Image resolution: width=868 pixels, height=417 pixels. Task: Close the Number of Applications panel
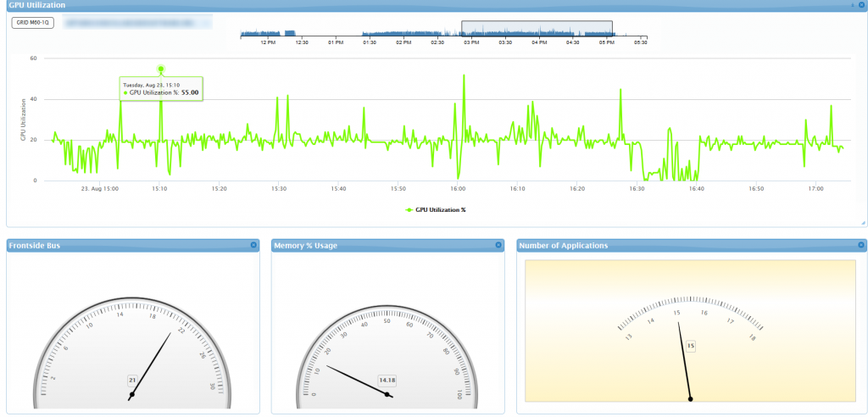pyautogui.click(x=861, y=245)
